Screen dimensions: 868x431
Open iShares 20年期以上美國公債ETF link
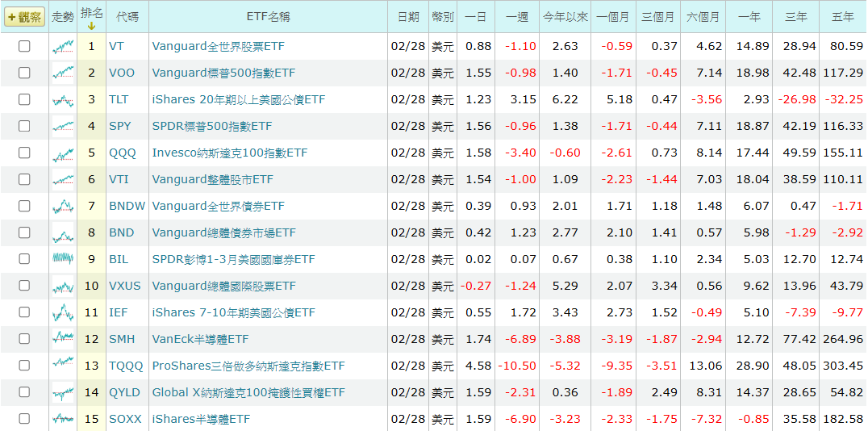[239, 100]
